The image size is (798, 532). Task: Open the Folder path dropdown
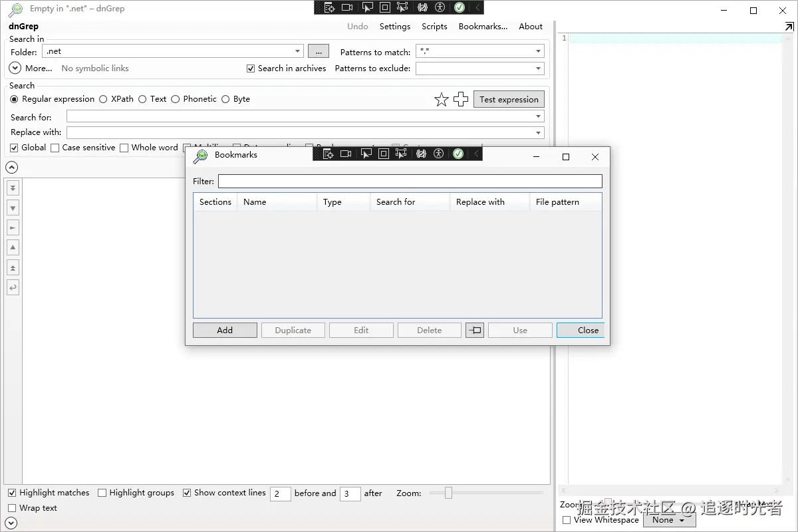[x=297, y=51]
